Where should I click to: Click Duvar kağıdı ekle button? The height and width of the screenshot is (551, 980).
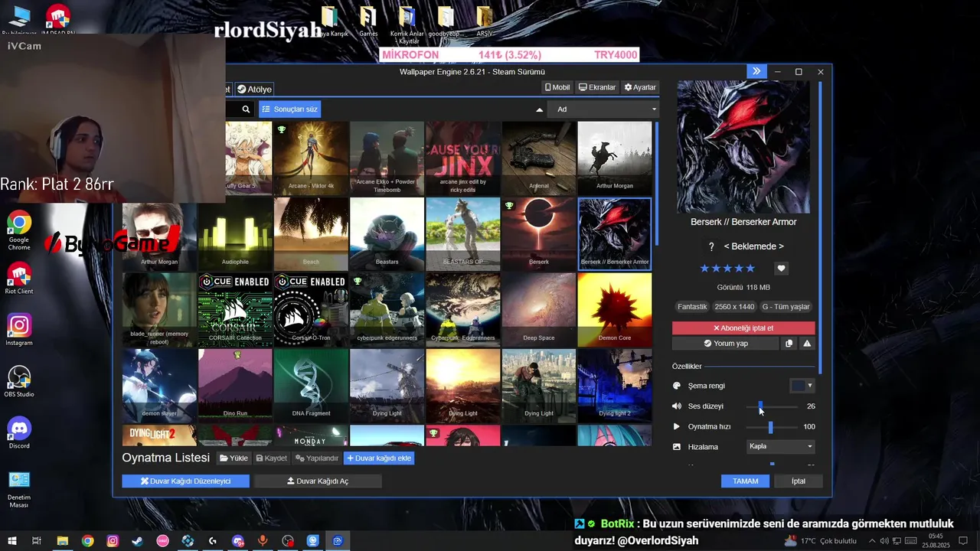[x=379, y=458]
